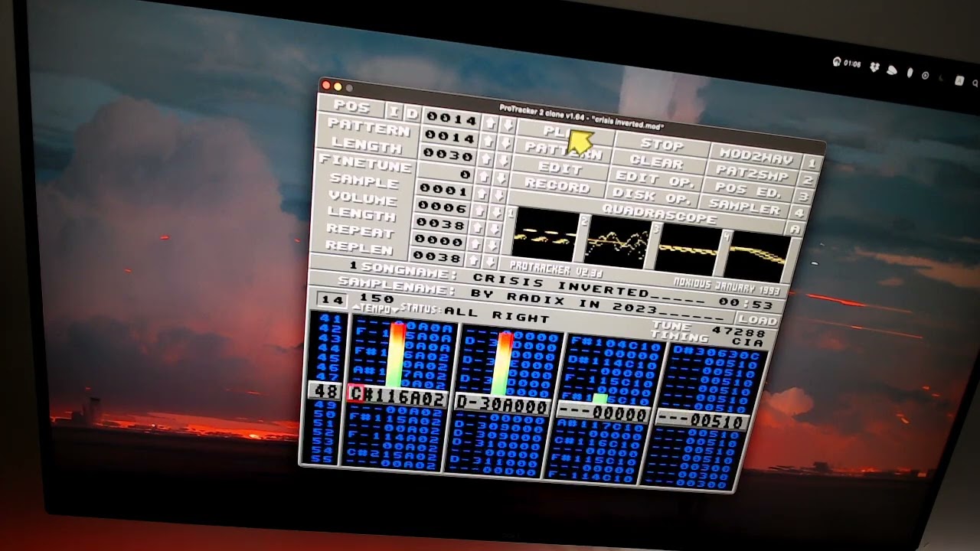The image size is (980, 551).
Task: Toggle channel 3 with the '3' button
Action: click(x=803, y=197)
